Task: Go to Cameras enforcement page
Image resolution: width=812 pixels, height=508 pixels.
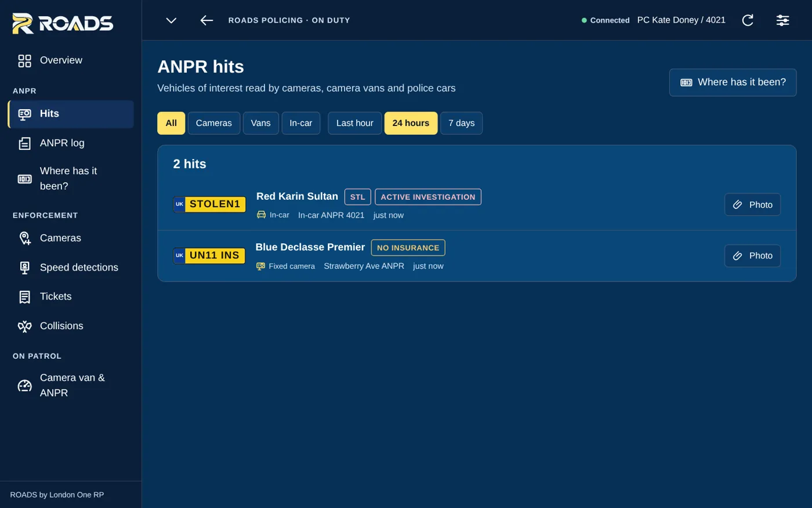Action: coord(71,238)
